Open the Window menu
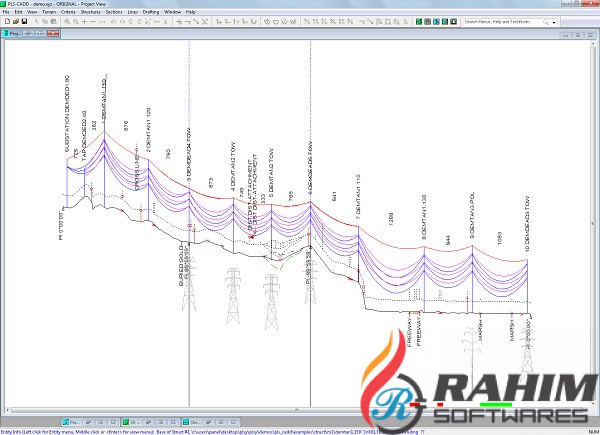Viewport: 600px width, 435px height. coord(173,12)
